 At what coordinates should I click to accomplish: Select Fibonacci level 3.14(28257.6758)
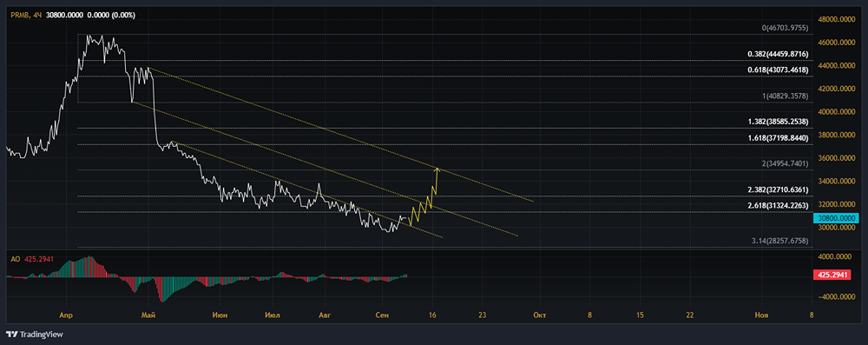[x=780, y=241]
